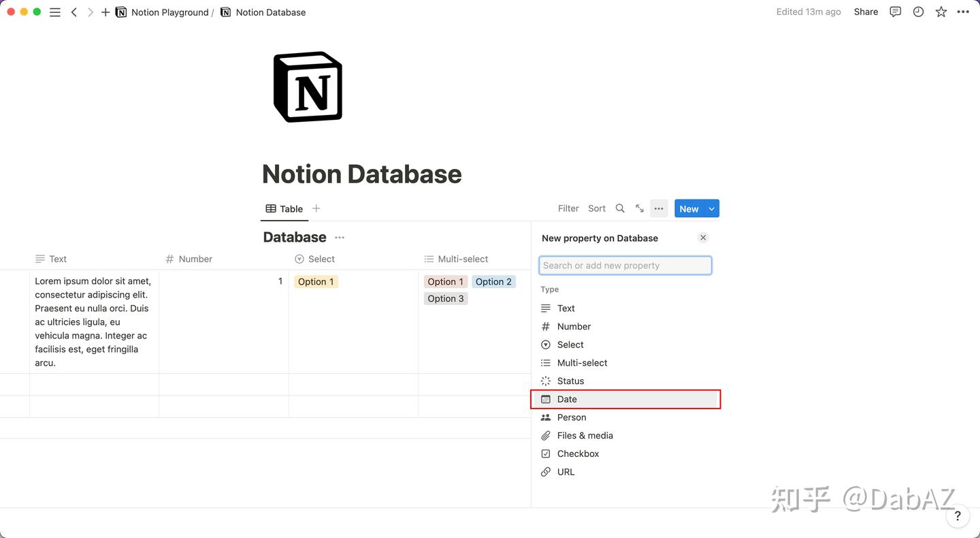Open the Database title options menu
Image resolution: width=980 pixels, height=538 pixels.
click(x=339, y=237)
